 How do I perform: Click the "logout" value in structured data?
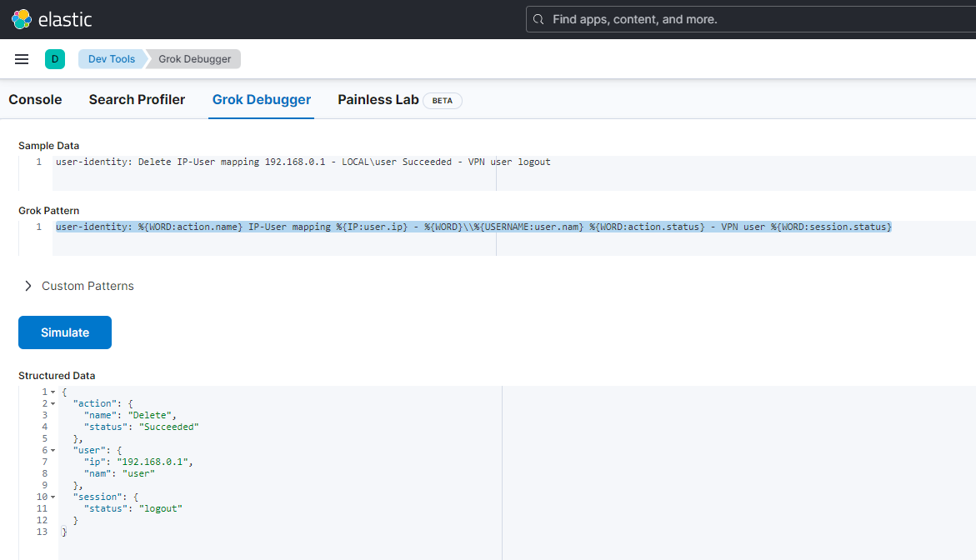[161, 508]
